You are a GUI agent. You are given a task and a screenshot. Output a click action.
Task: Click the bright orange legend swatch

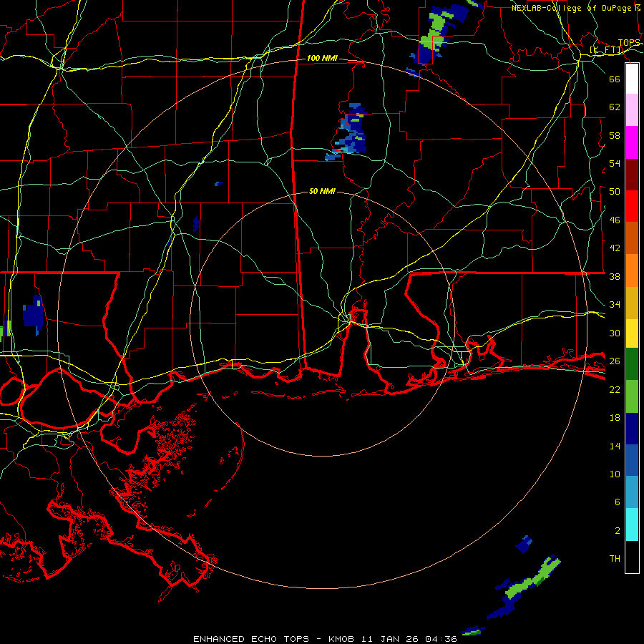[632, 270]
